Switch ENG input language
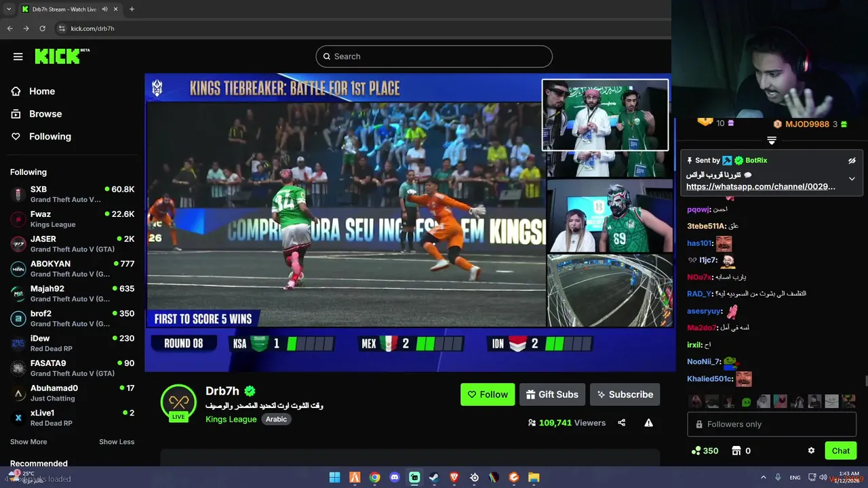Screen dimensions: 868x488 coord(795,478)
